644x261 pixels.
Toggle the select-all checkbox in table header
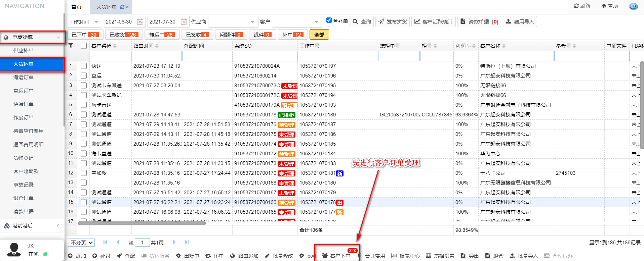84,46
